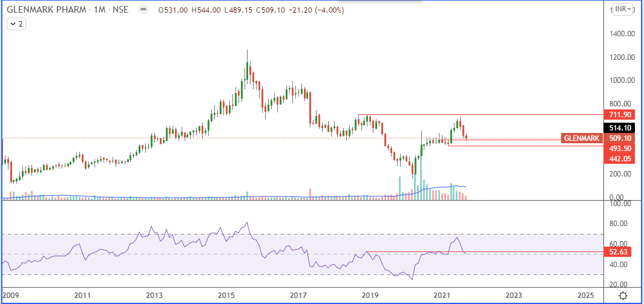Click 40.00 on the RSI scale

tap(619, 265)
